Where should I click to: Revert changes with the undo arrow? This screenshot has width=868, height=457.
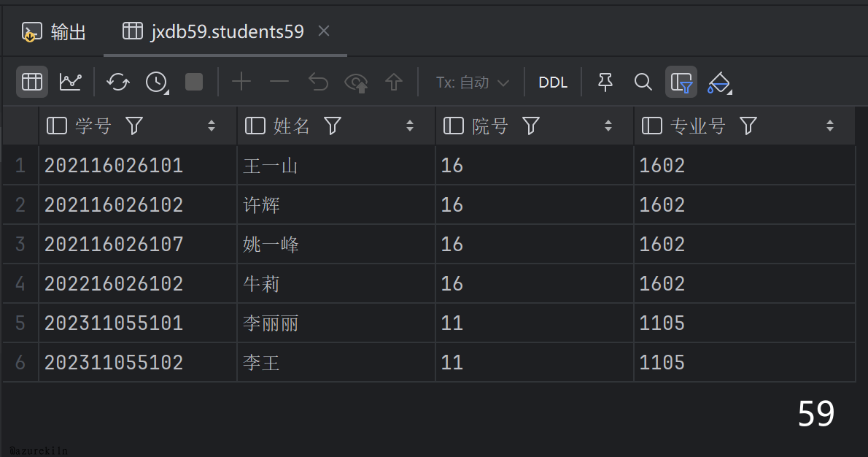tap(318, 82)
